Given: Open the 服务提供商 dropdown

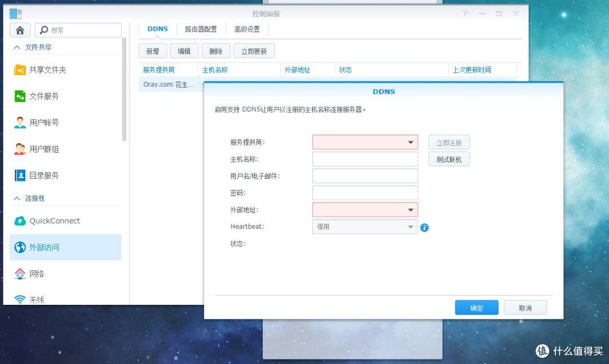Looking at the screenshot, I should 365,142.
